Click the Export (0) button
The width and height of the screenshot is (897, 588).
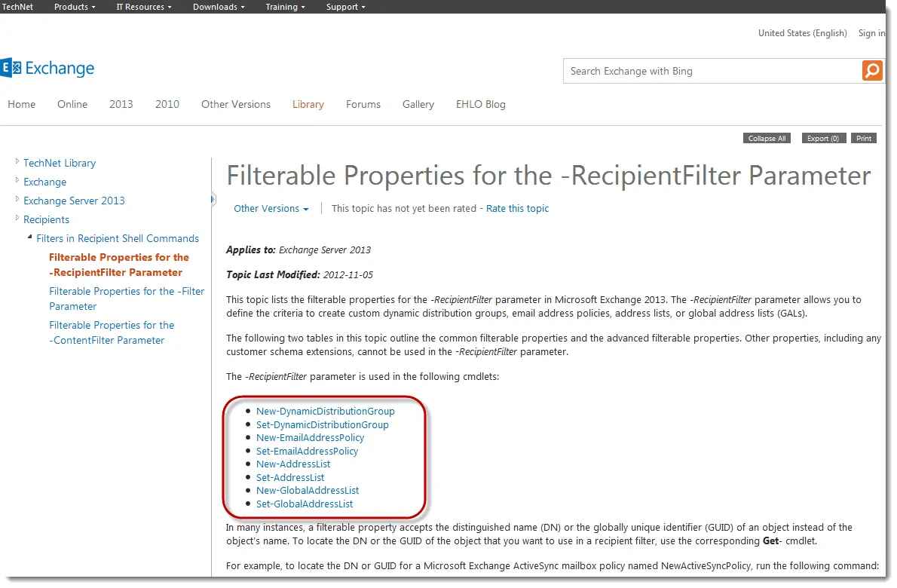[x=822, y=139]
